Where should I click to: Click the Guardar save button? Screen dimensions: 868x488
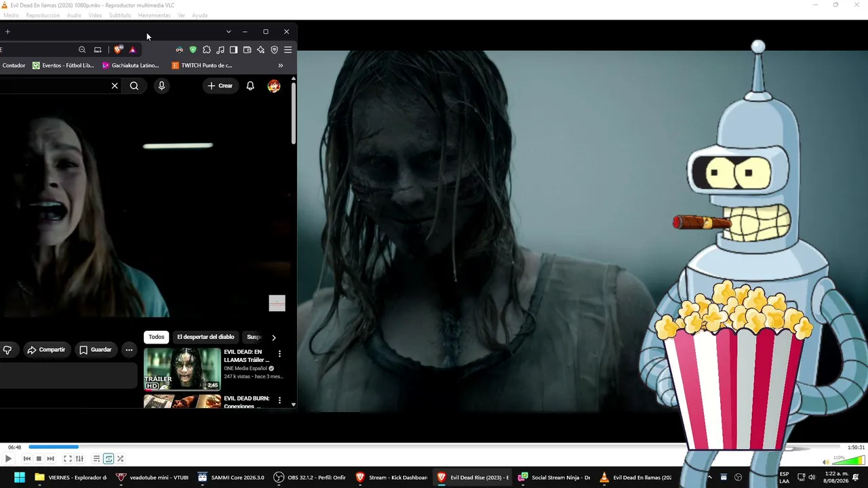95,350
